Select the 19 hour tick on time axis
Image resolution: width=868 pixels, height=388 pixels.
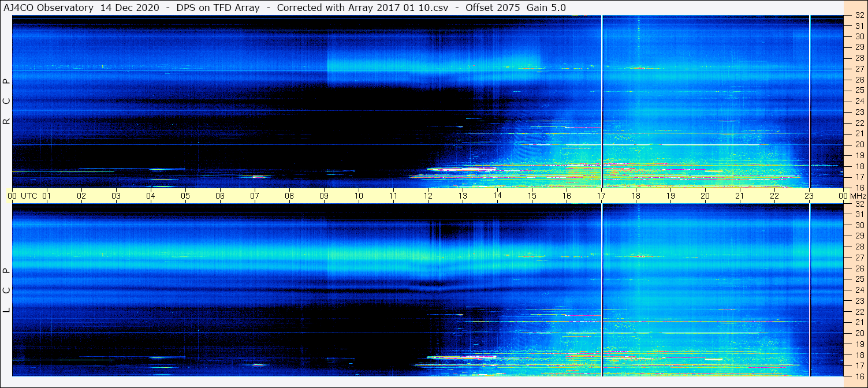[x=670, y=196]
